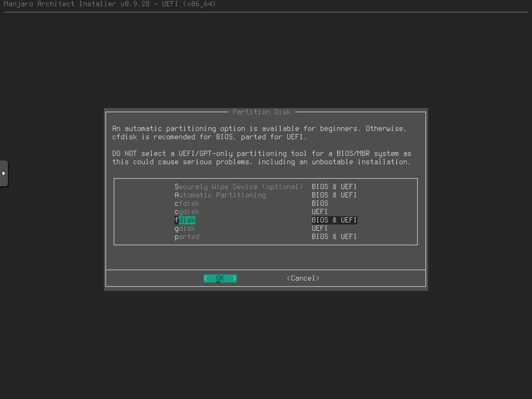
Task: Click the Partition Disk dialog title
Action: pos(261,112)
